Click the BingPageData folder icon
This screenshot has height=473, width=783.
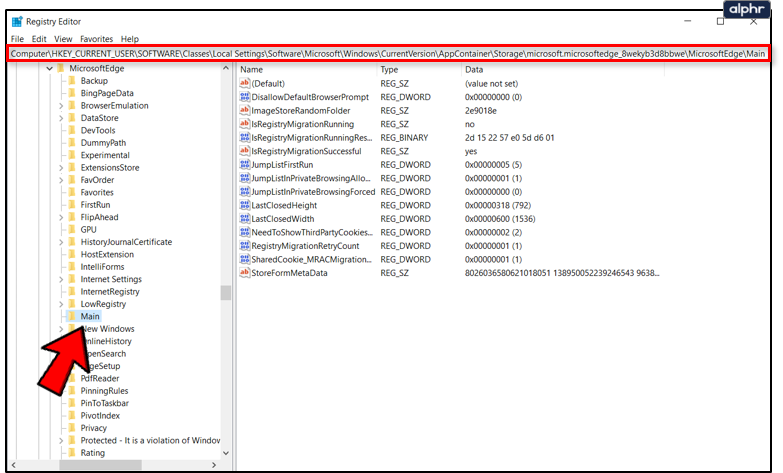(x=72, y=93)
